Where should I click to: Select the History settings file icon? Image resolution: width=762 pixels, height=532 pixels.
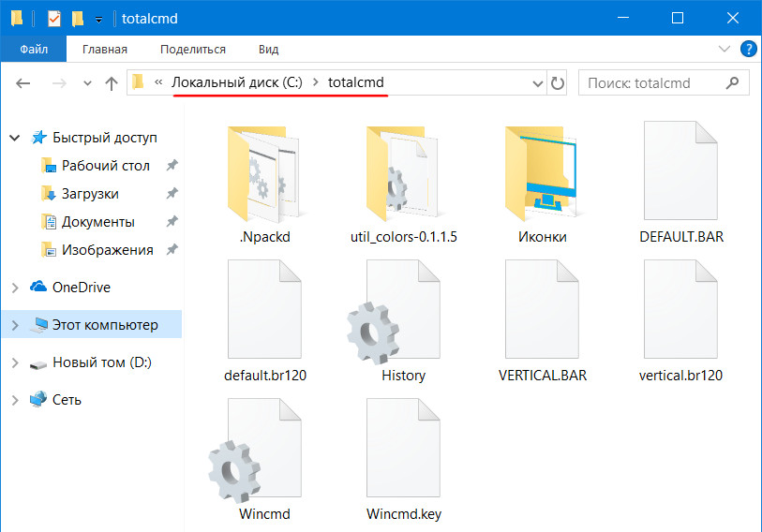click(394, 311)
